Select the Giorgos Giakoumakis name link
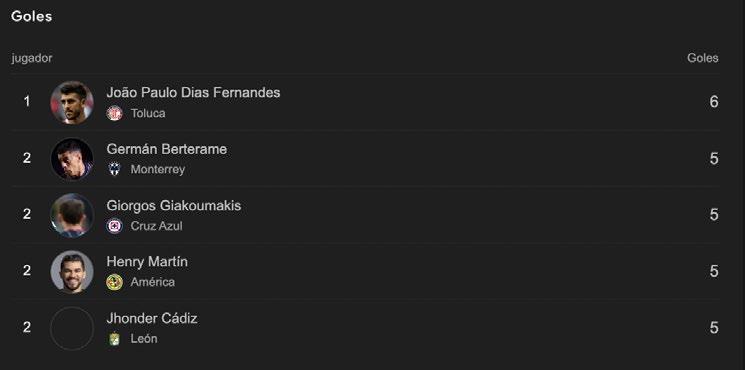 [174, 206]
